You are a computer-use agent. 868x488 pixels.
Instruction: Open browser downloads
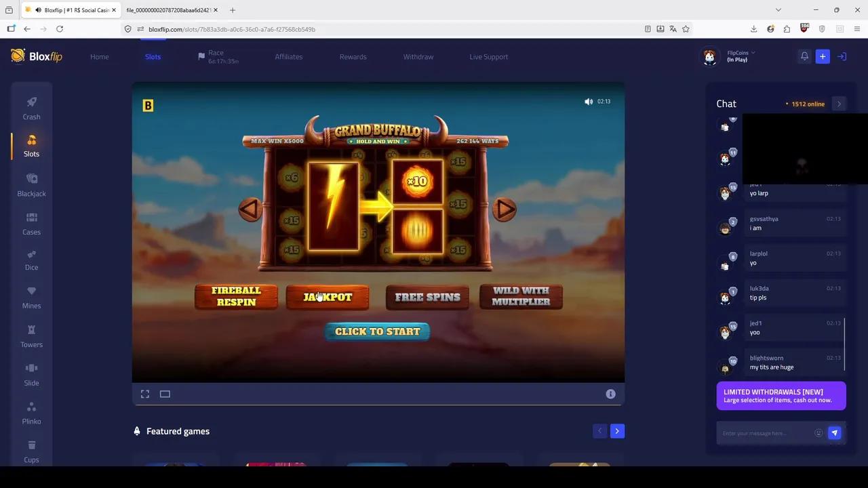[x=753, y=29]
